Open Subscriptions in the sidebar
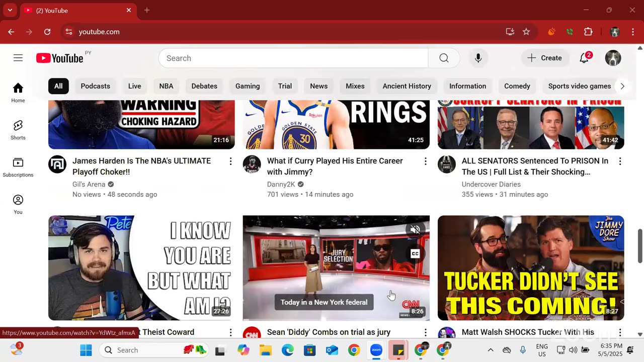 [18, 167]
